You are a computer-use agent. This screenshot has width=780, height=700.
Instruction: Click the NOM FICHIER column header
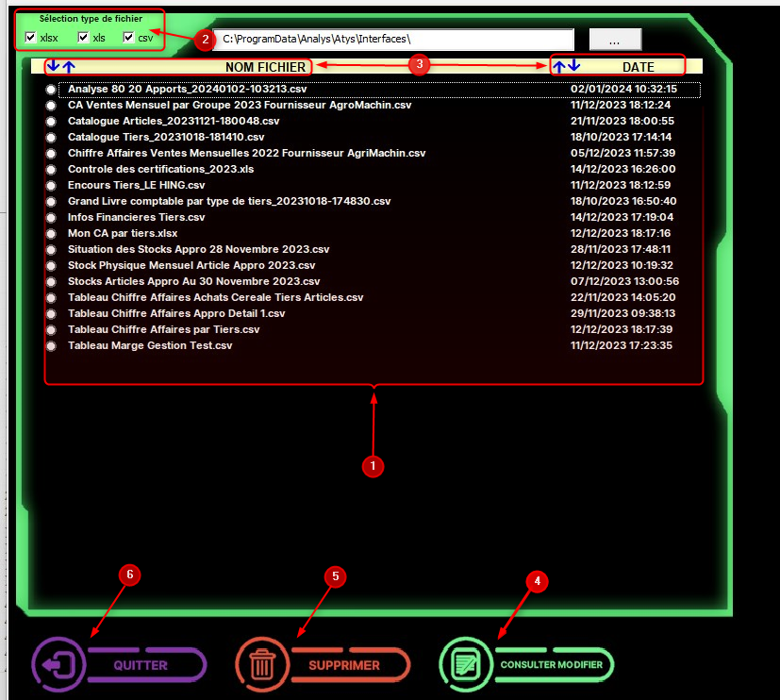coord(265,67)
